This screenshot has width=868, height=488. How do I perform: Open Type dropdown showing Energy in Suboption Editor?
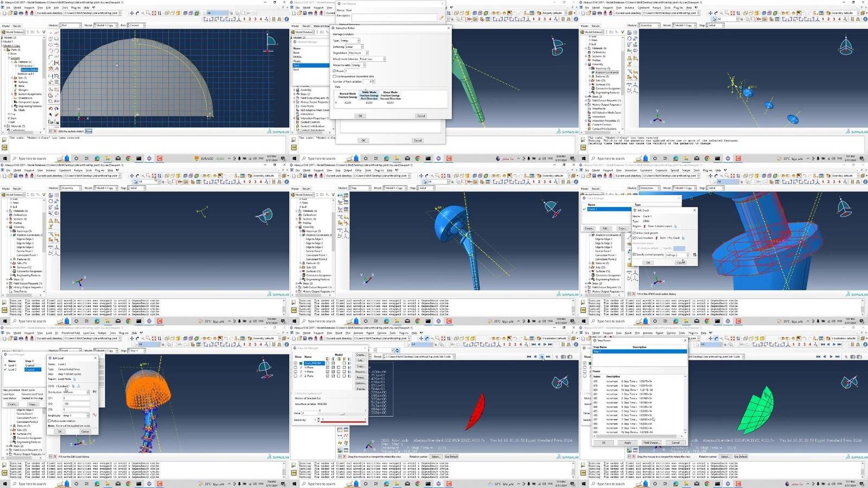350,40
